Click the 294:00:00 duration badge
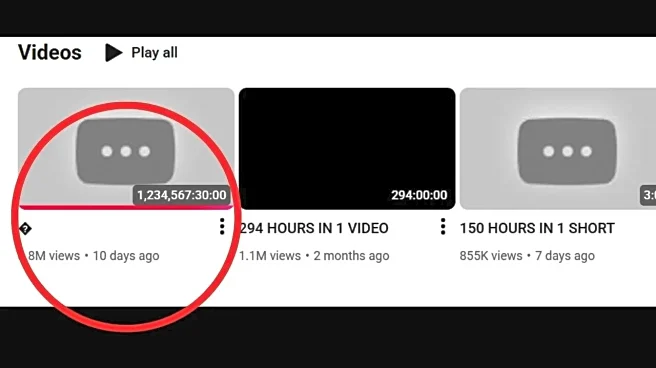The height and width of the screenshot is (368, 656). tap(419, 195)
